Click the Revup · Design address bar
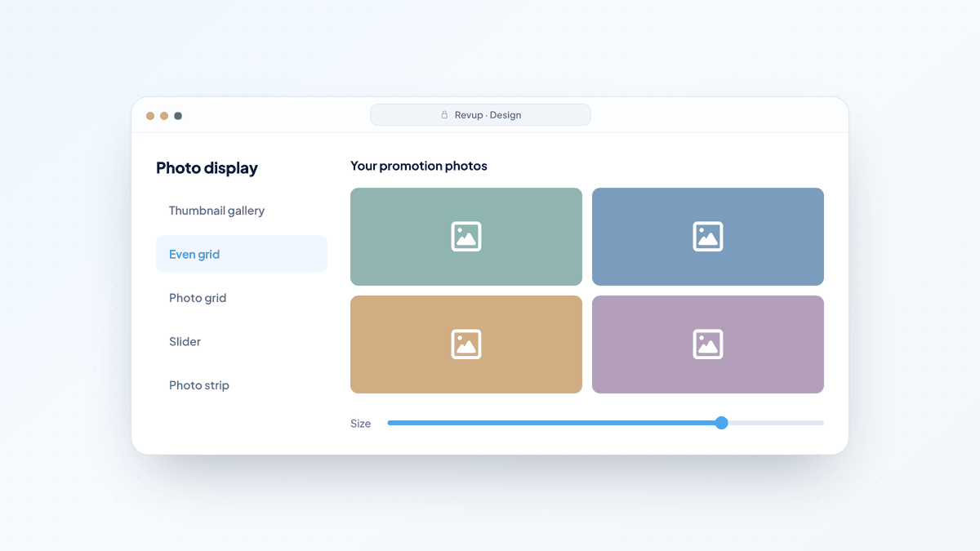The image size is (980, 551). pos(480,115)
